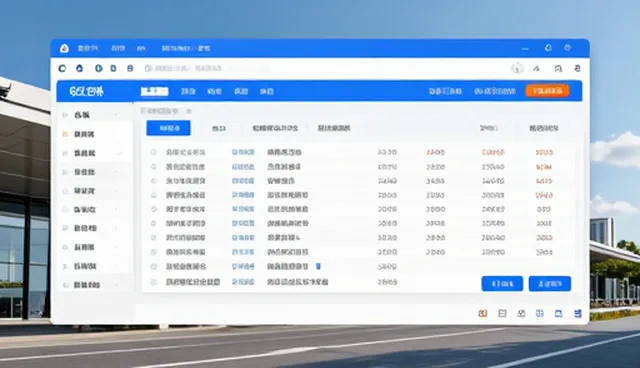640x368 pixels.
Task: Click the round grey avatar icon in the browser toolbar
Action: [517, 69]
